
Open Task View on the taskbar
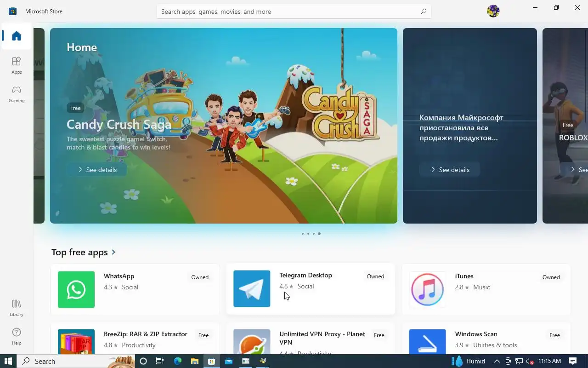click(160, 361)
